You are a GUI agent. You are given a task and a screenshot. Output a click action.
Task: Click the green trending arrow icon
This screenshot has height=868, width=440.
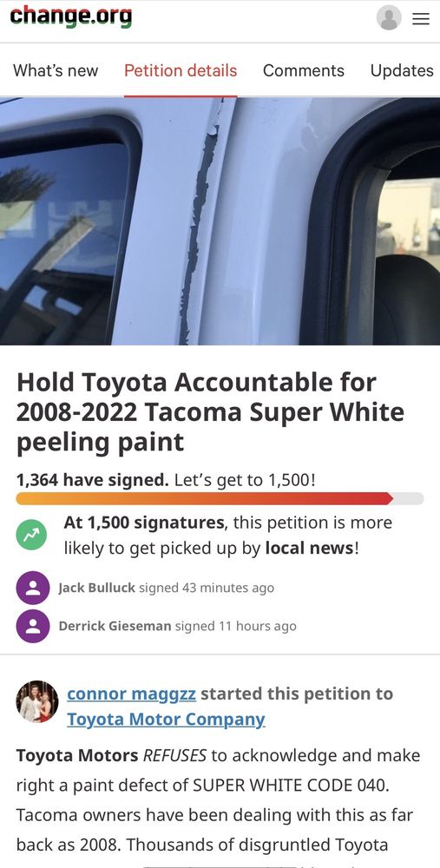[31, 535]
